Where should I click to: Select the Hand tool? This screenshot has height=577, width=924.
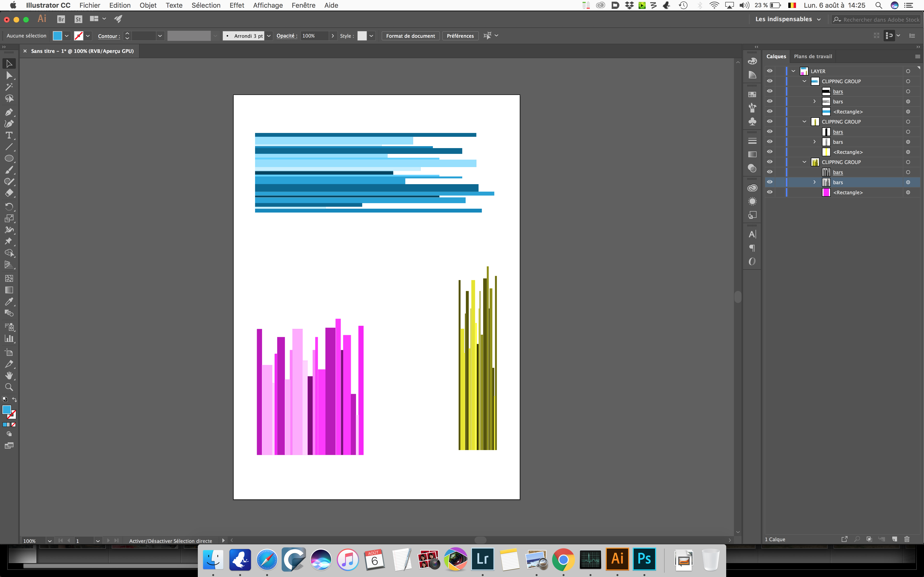pyautogui.click(x=9, y=376)
